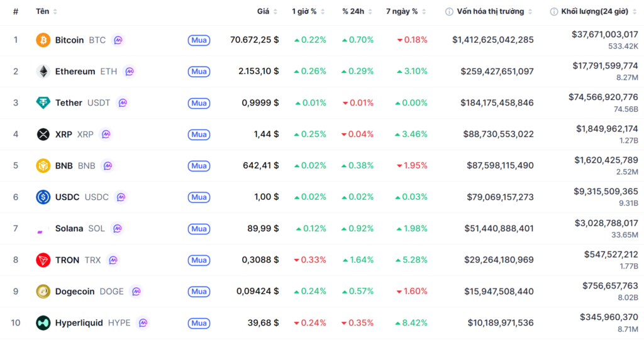Open the purple chart icon beside ETH

130,72
